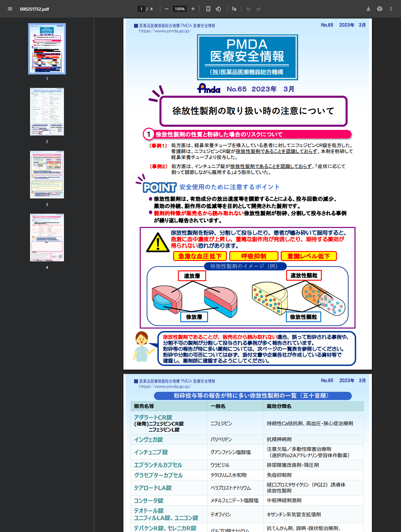Activate the draw annotation tool
Image resolution: width=401 pixels, height=532 pixels.
tap(234, 9)
